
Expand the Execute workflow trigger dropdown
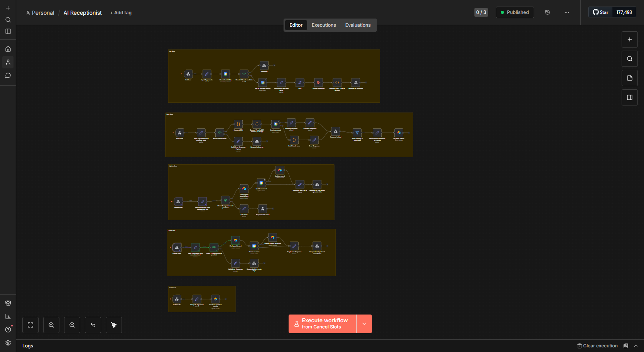364,324
